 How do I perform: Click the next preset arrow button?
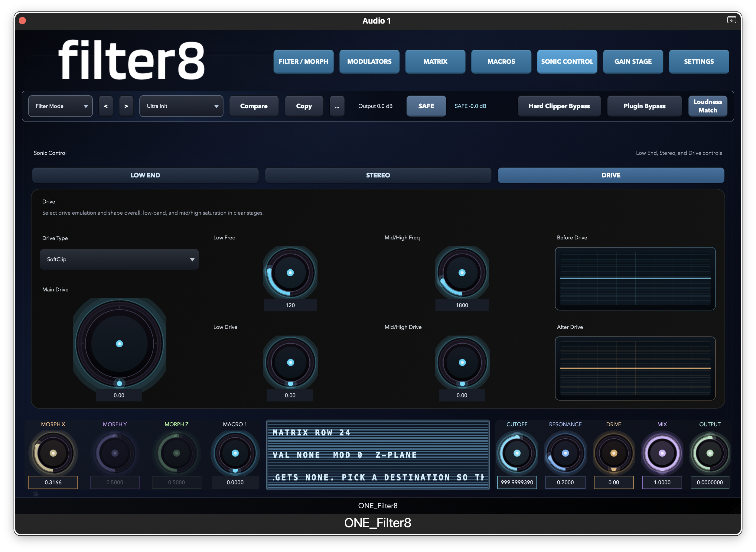click(126, 106)
